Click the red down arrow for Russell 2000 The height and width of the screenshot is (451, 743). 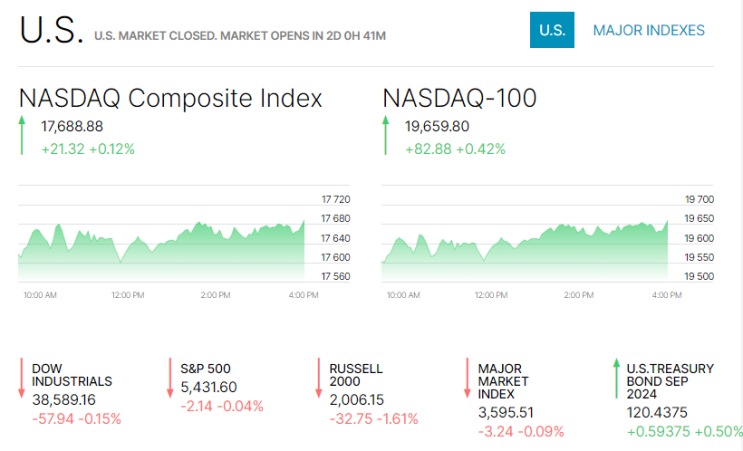pyautogui.click(x=319, y=378)
